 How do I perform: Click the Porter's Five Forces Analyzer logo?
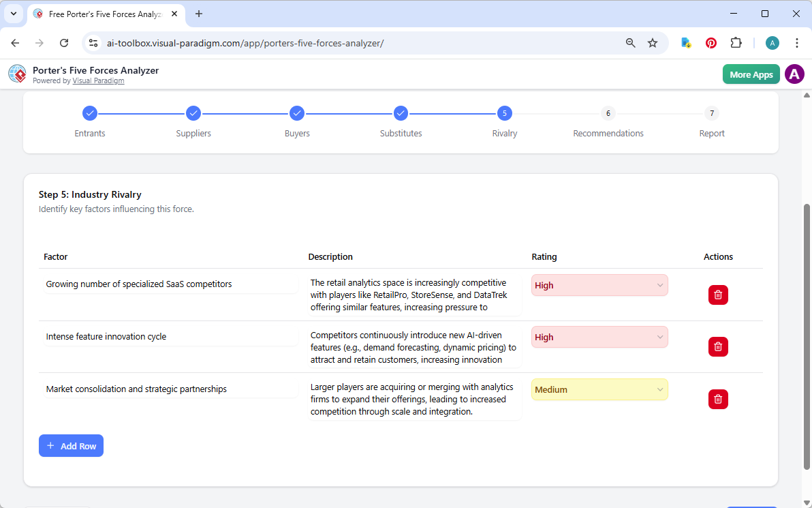coord(17,74)
